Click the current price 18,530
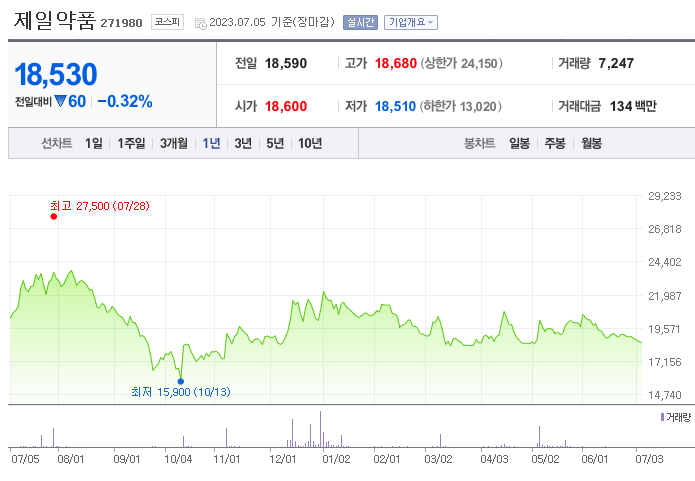Viewport: 695px width, 481px height. [x=56, y=74]
